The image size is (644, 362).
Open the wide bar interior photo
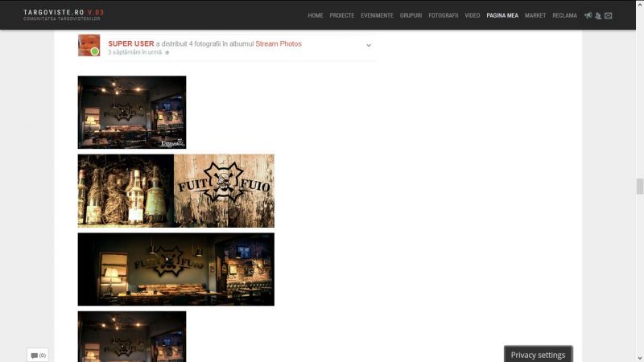(x=175, y=269)
